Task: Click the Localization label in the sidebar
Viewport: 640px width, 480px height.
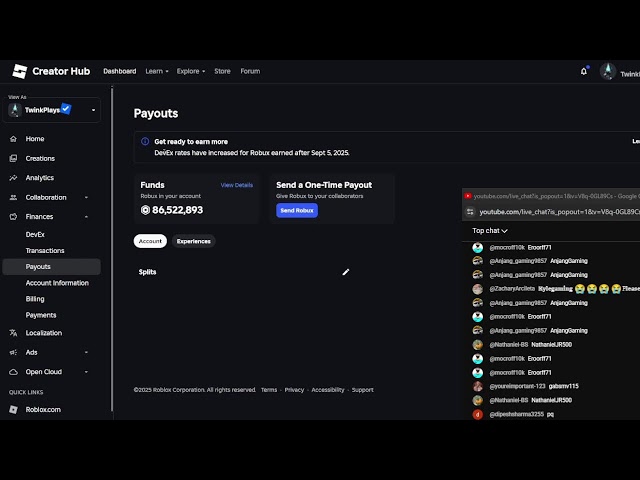Action: 44,333
